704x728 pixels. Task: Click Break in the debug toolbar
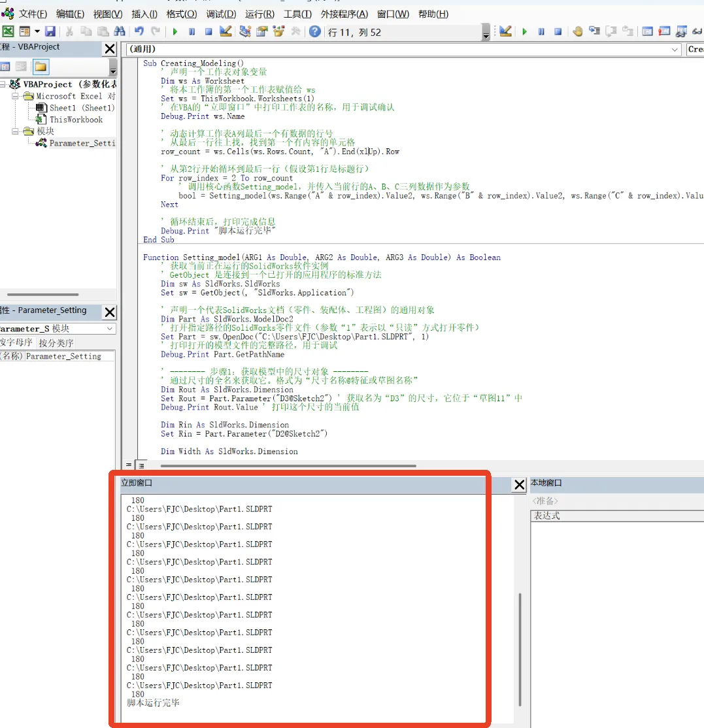coord(541,31)
